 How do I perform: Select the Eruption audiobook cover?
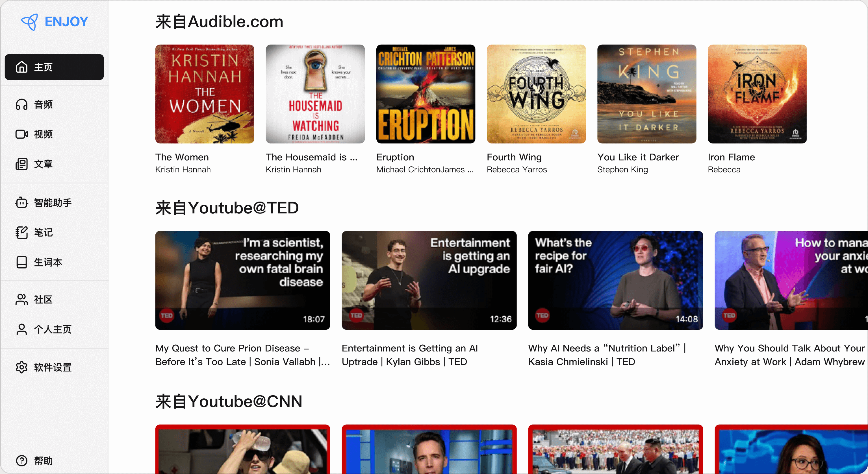(426, 94)
